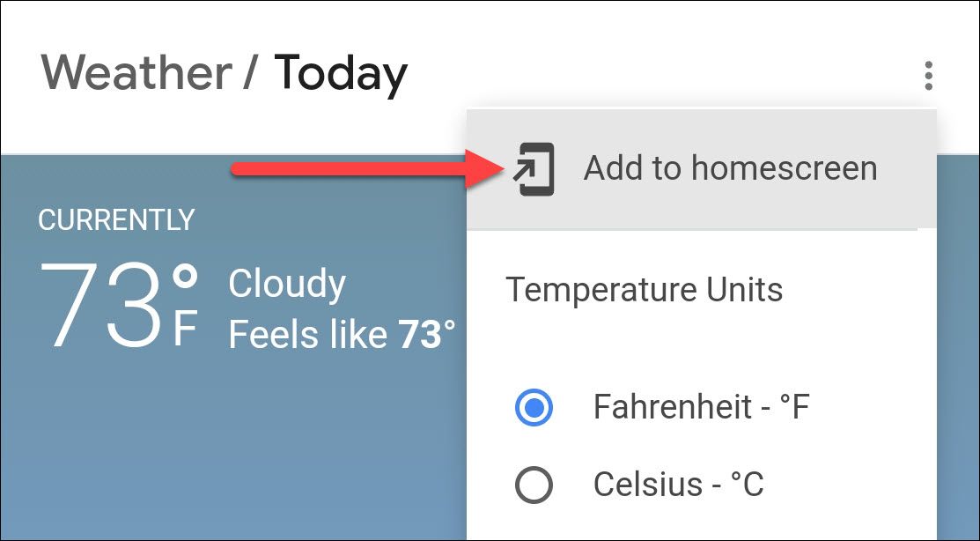Viewport: 980px width, 541px height.
Task: Click the F unit beside the temperature
Action: click(186, 328)
